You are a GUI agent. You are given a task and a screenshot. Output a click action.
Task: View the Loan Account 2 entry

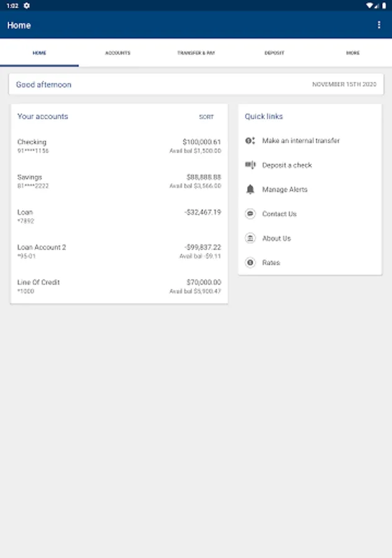[119, 251]
